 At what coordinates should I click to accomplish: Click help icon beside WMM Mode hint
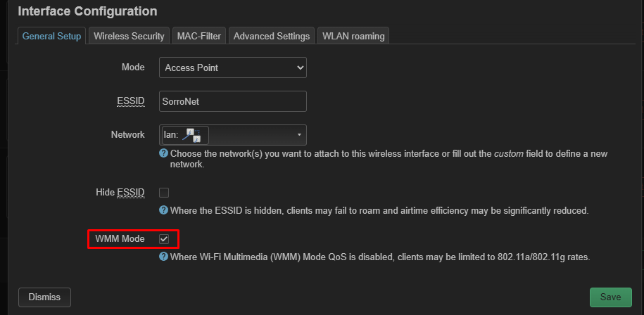point(163,257)
